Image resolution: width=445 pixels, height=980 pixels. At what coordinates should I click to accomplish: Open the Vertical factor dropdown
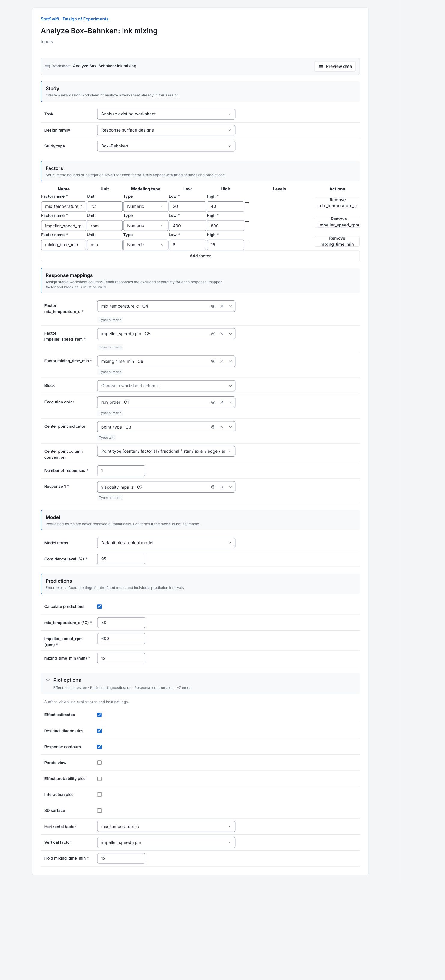pos(166,842)
